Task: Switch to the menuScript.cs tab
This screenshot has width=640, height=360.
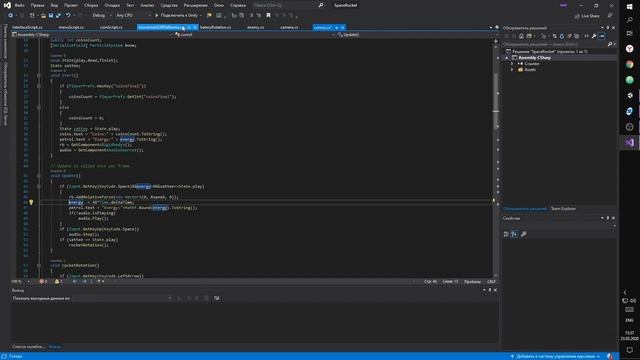Action: 71,27
